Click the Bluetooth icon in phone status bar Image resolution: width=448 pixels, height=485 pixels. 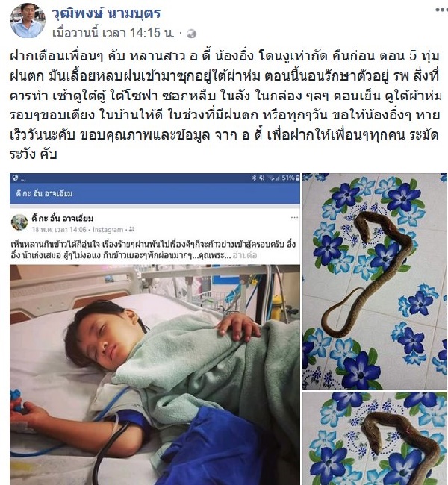(254, 178)
